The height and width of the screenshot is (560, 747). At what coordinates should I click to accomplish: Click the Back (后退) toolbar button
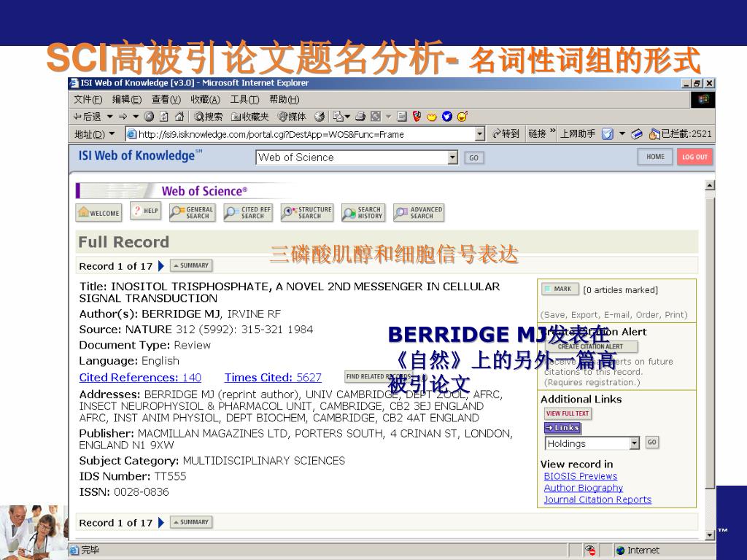pyautogui.click(x=88, y=117)
